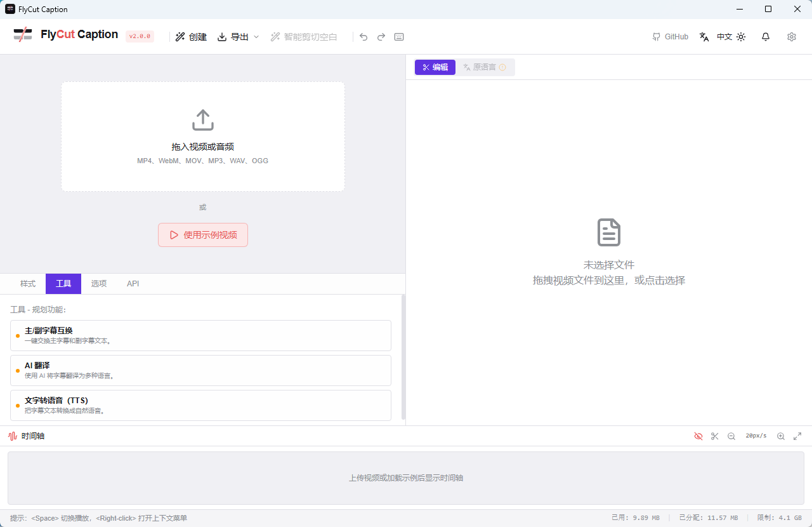Open the keyboard shortcuts panel
Viewport: 812px width, 527px height.
[399, 37]
